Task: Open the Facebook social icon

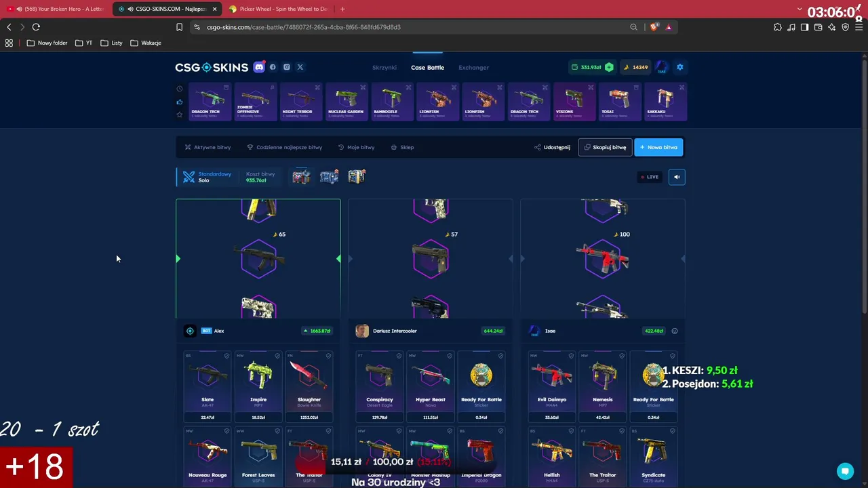Action: [x=273, y=67]
